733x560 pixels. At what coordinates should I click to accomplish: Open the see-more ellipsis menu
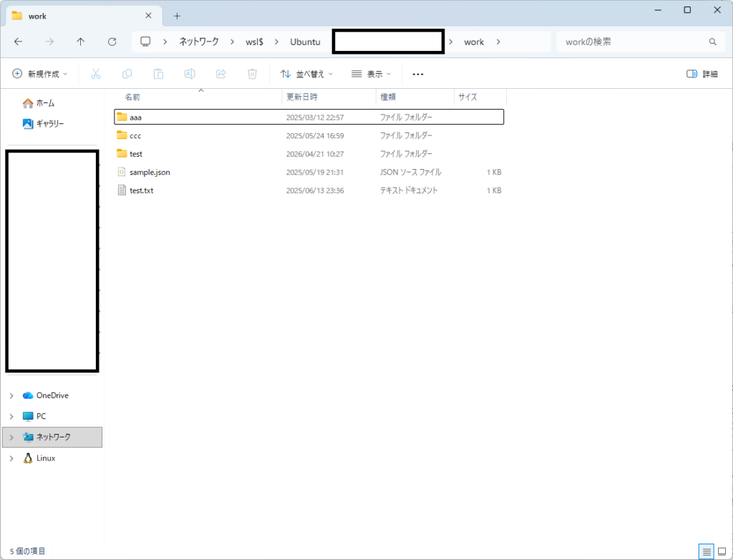click(x=418, y=74)
